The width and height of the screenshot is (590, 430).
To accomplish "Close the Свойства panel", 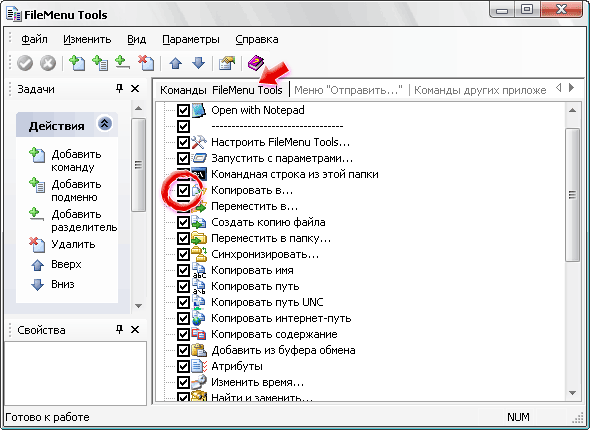I will pyautogui.click(x=135, y=330).
